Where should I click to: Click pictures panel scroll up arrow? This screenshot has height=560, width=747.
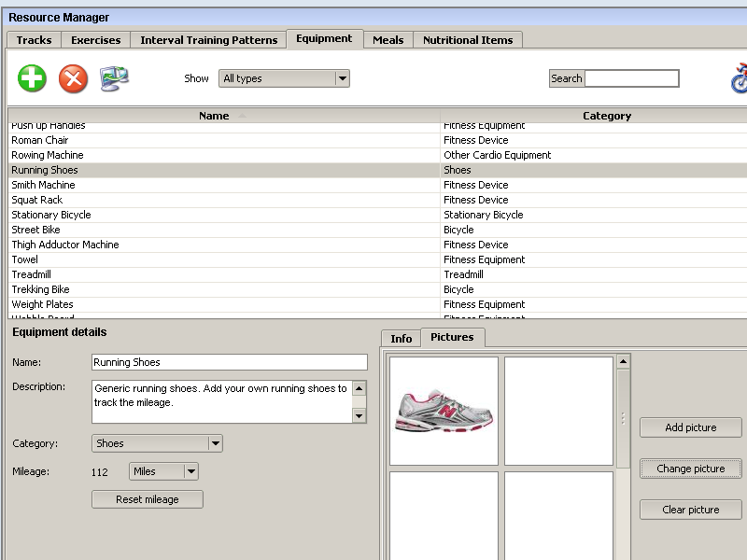point(623,361)
